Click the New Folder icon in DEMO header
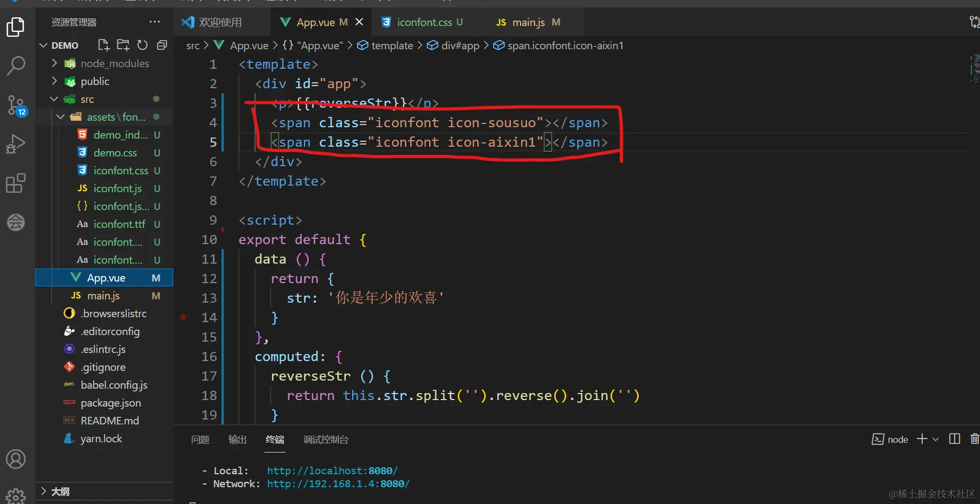Image resolution: width=980 pixels, height=504 pixels. pyautogui.click(x=123, y=45)
